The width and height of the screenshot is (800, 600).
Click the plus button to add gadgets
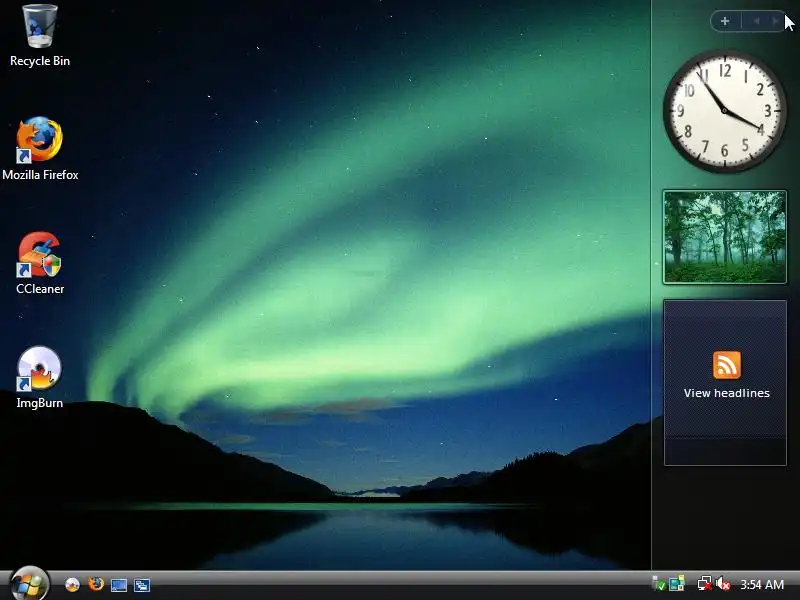tap(725, 21)
